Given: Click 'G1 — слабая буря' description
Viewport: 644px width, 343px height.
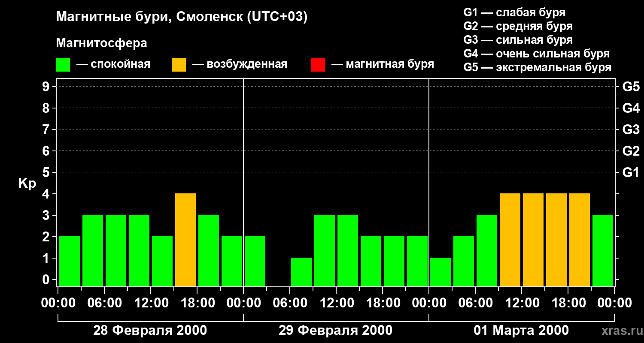Looking at the screenshot, I should pyautogui.click(x=514, y=12).
